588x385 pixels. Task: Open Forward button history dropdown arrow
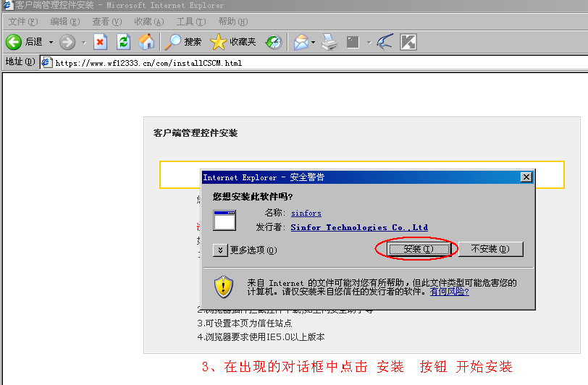coord(84,43)
